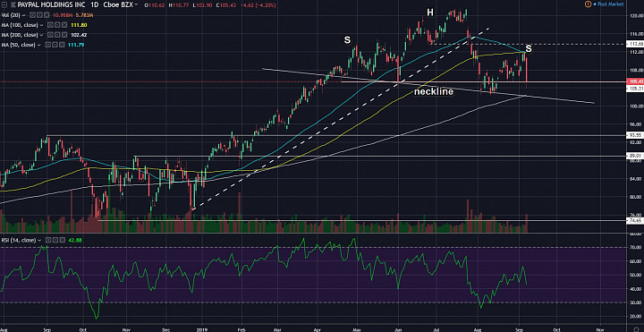Hide the MA (200, close) line
The image size is (644, 332).
click(50, 35)
